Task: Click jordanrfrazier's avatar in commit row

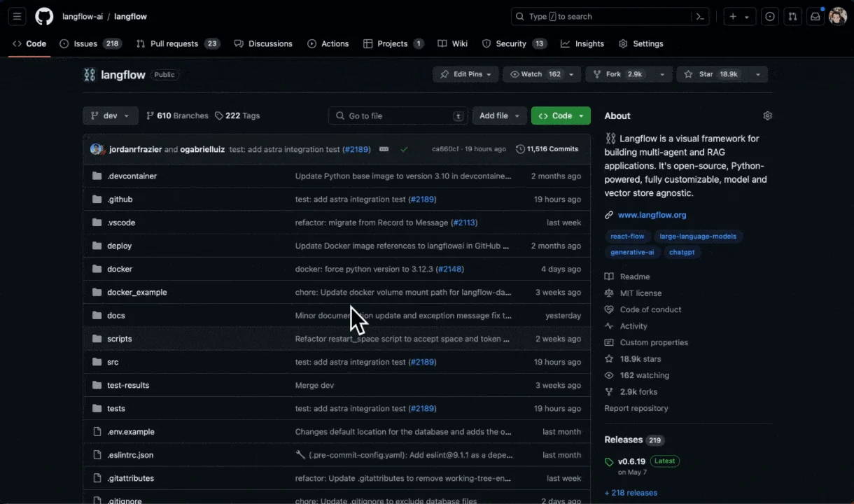Action: tap(96, 149)
